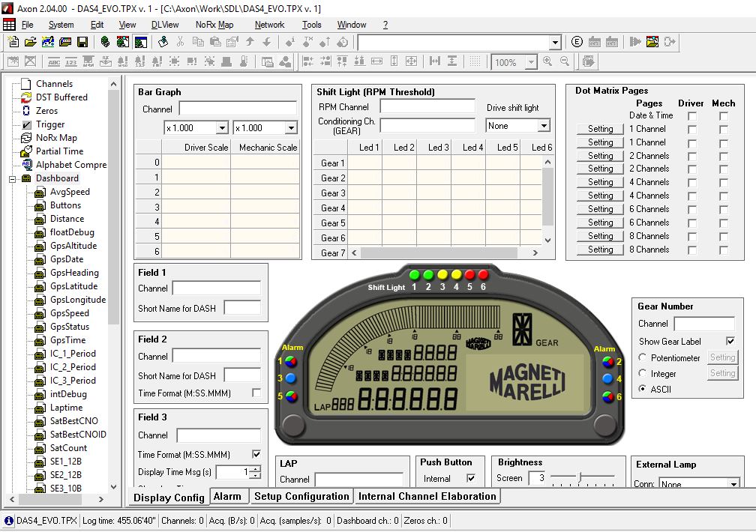Click the colorful folder icon after circled E

(652, 42)
